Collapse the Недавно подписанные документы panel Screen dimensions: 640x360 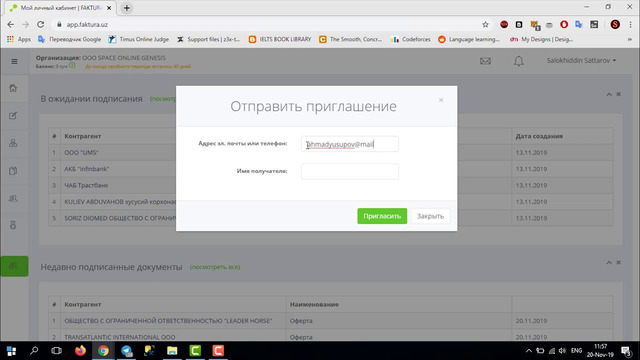coord(609,262)
